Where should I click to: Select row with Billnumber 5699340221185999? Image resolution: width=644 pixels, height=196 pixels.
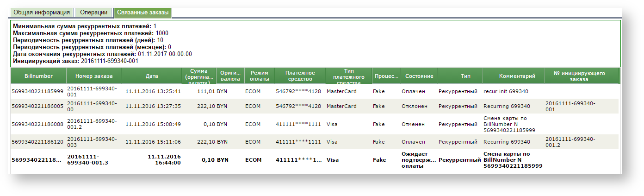point(37,92)
